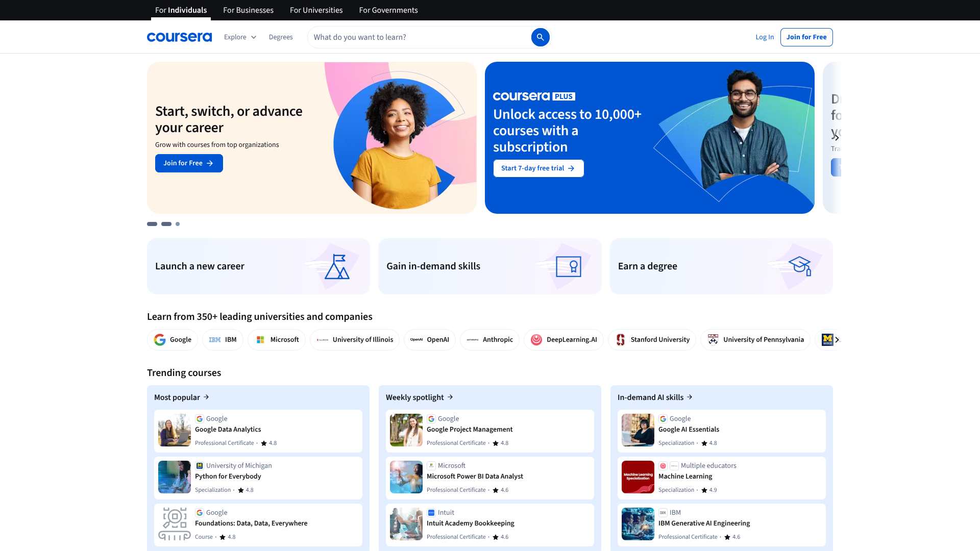The image size is (980, 551).
Task: Click the University of Michigan icon on Python course
Action: pos(200,465)
